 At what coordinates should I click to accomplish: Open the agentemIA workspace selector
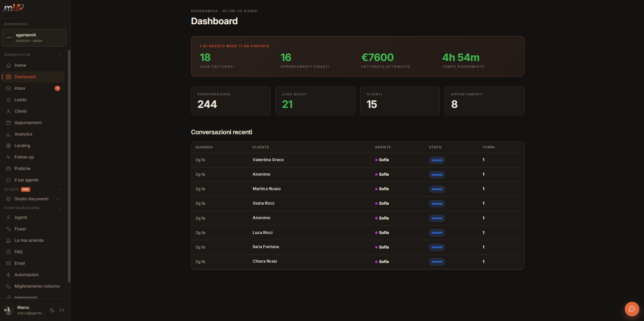click(34, 38)
